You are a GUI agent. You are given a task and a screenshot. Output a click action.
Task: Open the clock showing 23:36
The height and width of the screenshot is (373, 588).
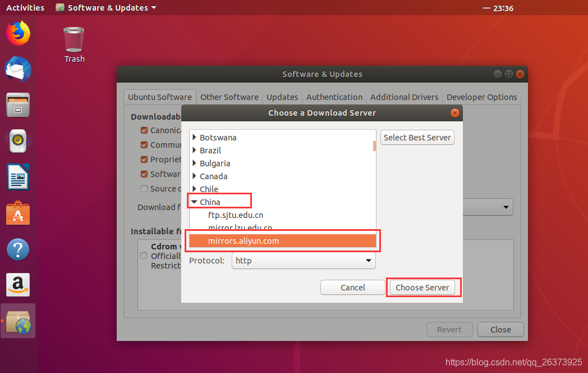503,8
